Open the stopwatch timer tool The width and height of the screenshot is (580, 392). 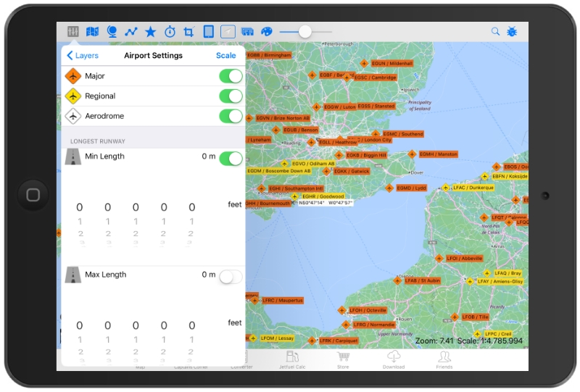pos(170,32)
